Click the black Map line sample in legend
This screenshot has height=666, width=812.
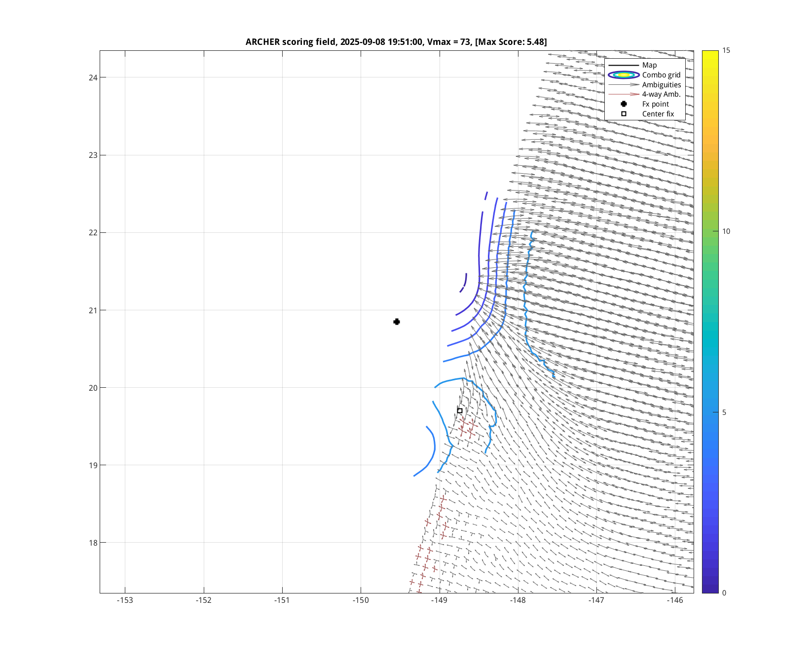[x=624, y=65]
